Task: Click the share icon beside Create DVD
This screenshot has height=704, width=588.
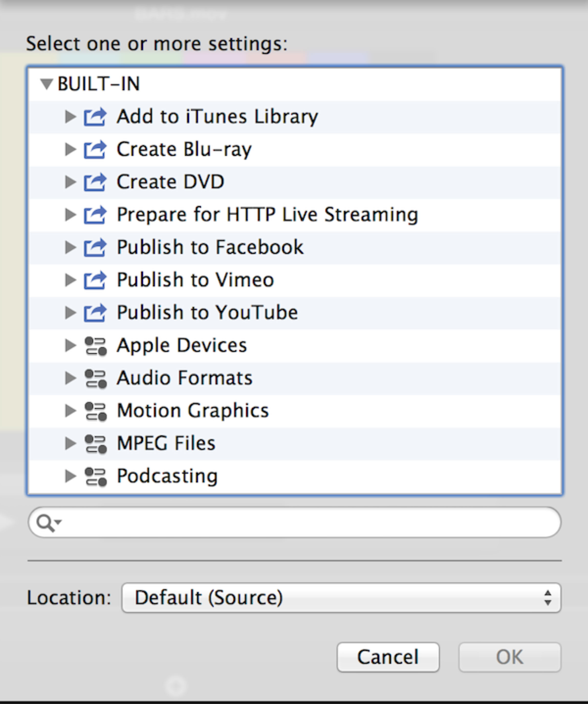Action: click(x=95, y=182)
